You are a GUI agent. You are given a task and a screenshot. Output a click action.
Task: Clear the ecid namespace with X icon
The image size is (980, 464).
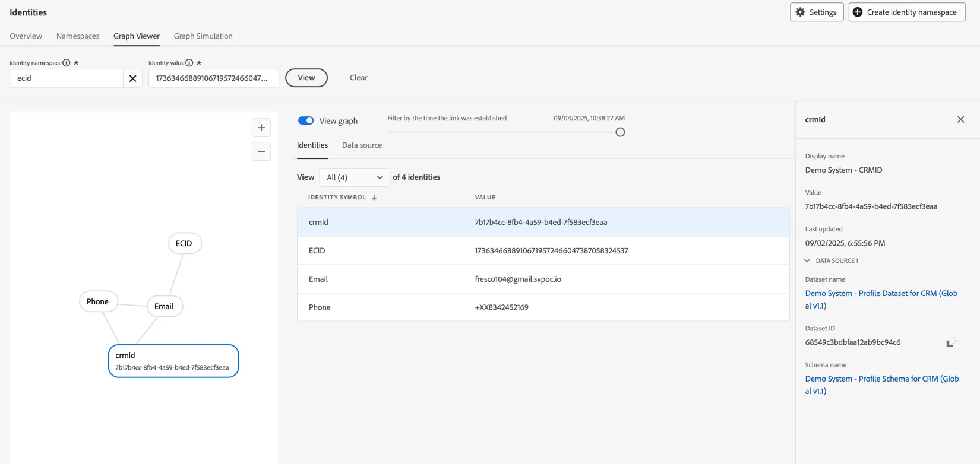coord(132,78)
